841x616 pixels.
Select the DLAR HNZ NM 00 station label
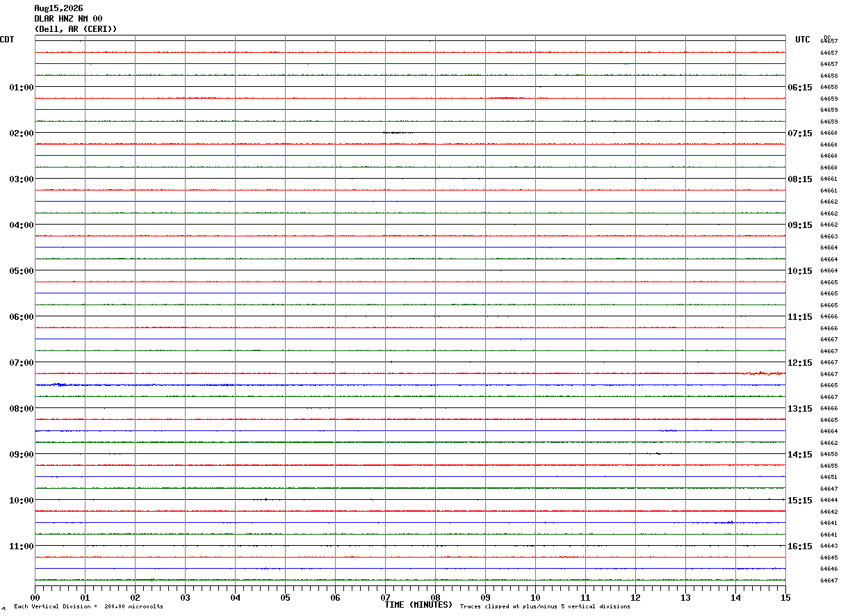point(68,19)
